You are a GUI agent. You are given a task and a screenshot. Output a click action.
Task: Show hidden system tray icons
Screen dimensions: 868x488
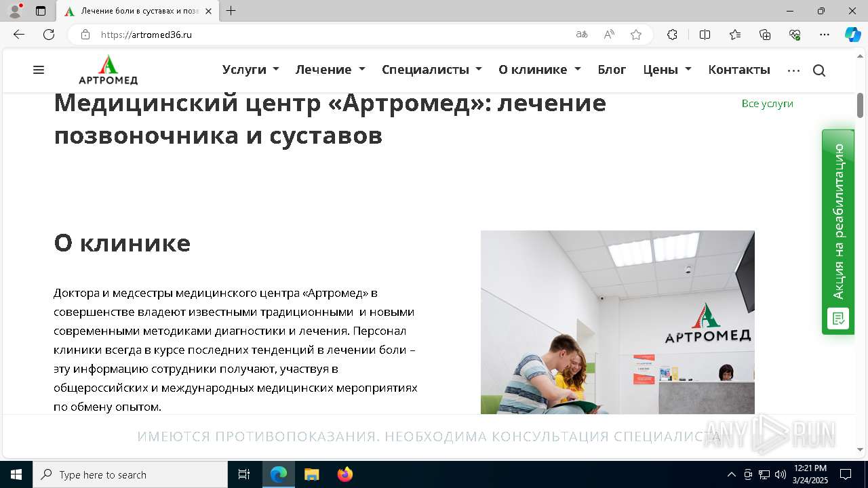pyautogui.click(x=731, y=474)
